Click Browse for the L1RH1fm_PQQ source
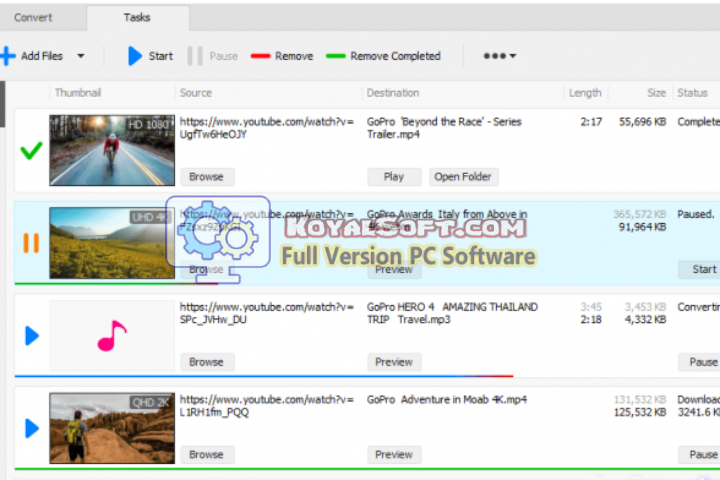Image resolution: width=720 pixels, height=480 pixels. pos(207,455)
